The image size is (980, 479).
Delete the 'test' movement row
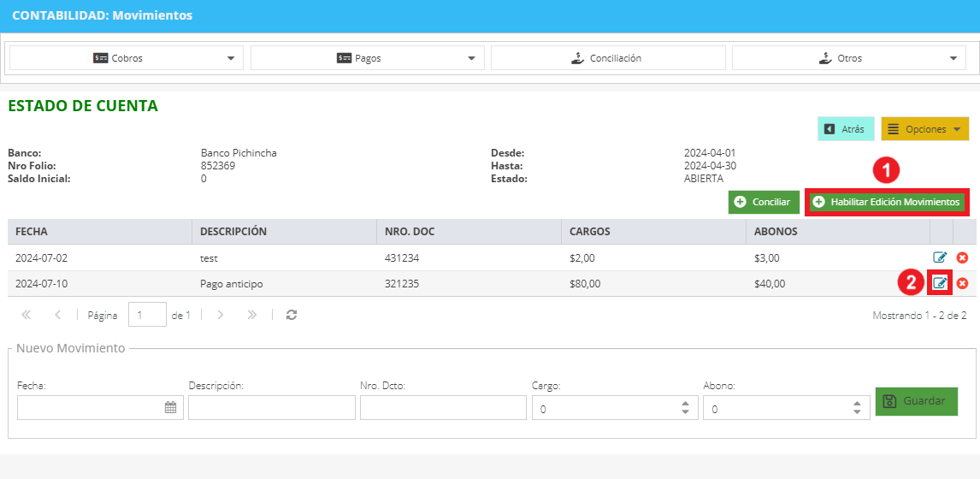coord(963,257)
